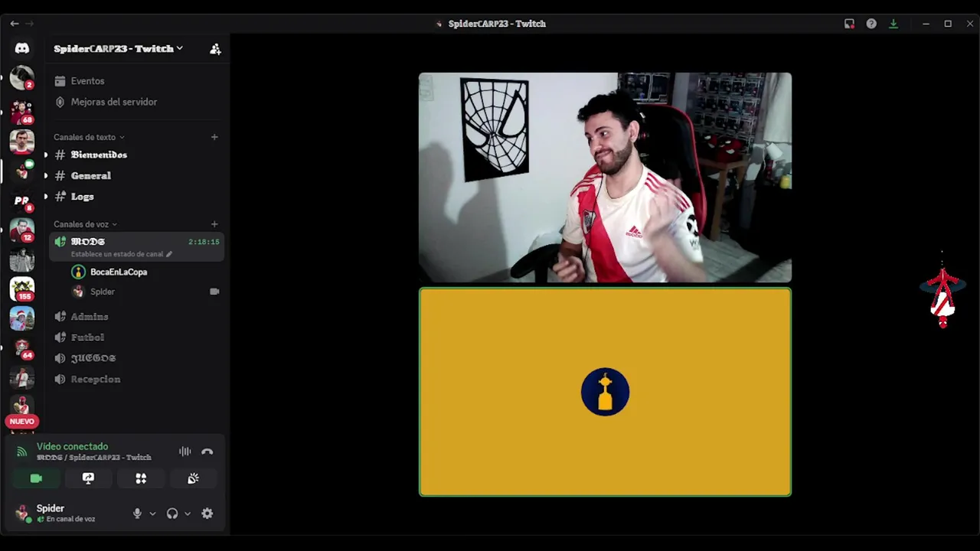Open connection signal info icon

(x=21, y=452)
